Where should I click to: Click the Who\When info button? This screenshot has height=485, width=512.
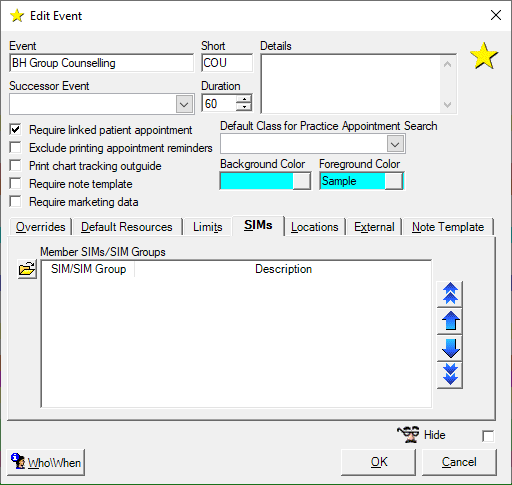click(x=46, y=462)
